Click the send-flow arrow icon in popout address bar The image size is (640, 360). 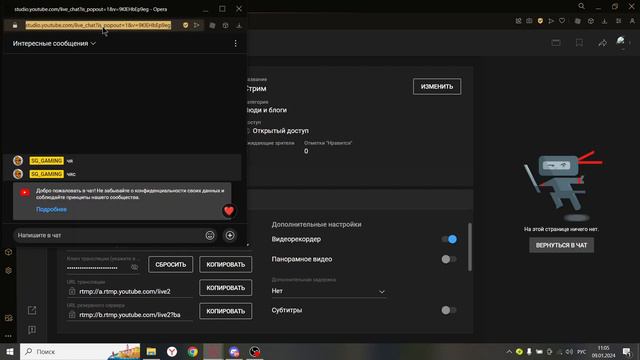coord(197,25)
